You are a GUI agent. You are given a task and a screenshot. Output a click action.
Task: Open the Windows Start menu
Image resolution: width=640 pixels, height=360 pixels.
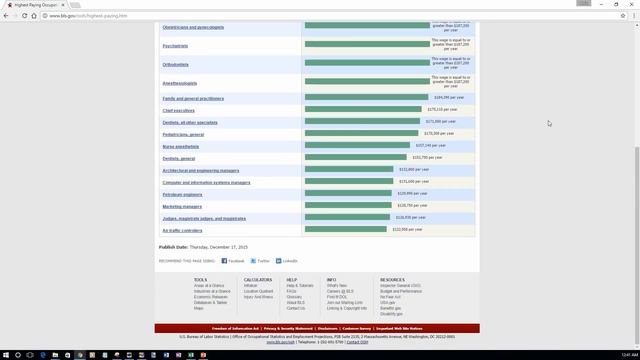point(6,355)
